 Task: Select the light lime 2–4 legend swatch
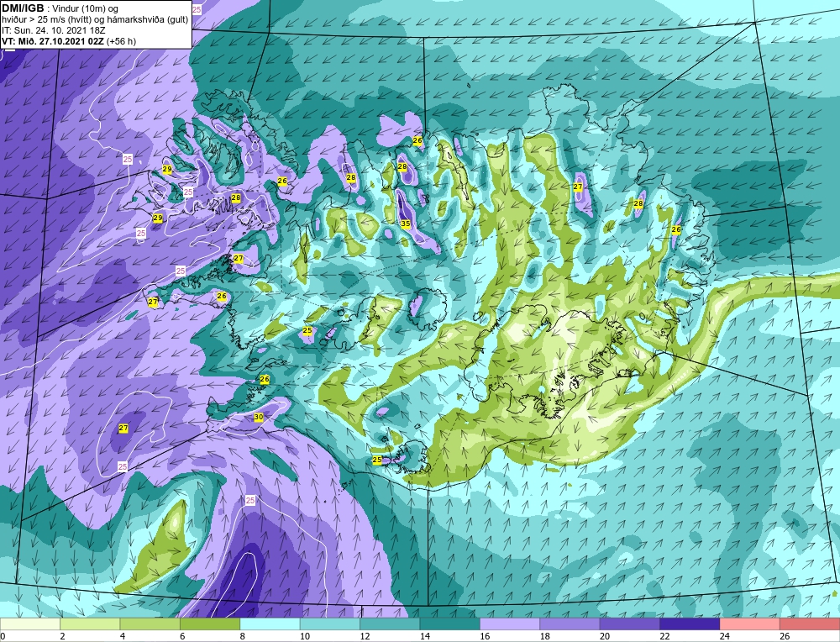pyautogui.click(x=90, y=624)
